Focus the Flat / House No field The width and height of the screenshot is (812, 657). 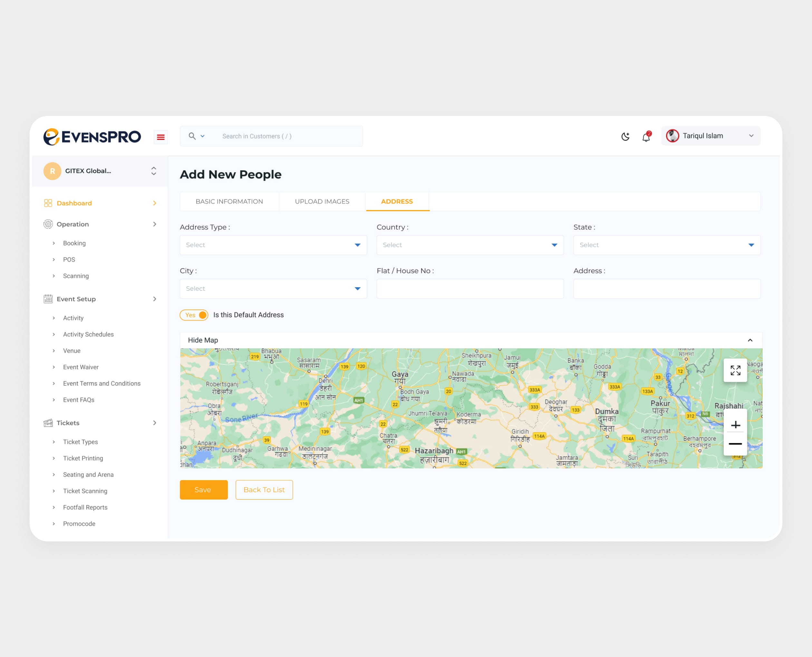coord(470,289)
